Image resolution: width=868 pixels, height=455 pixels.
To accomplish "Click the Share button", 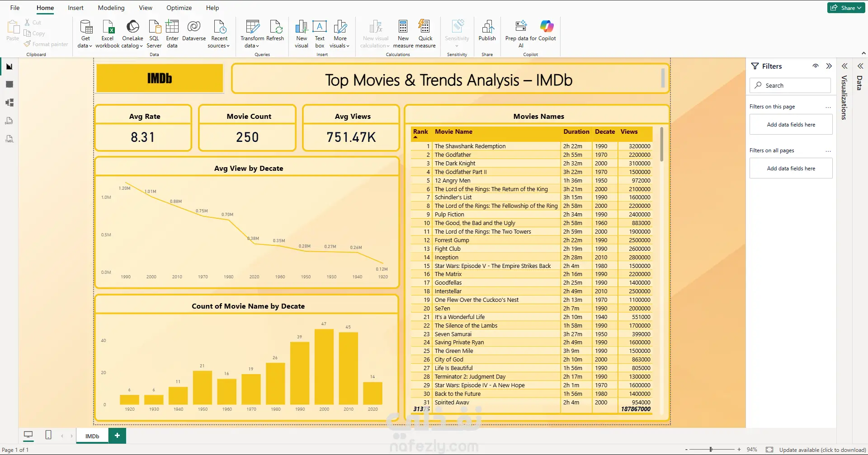I will 846,8.
